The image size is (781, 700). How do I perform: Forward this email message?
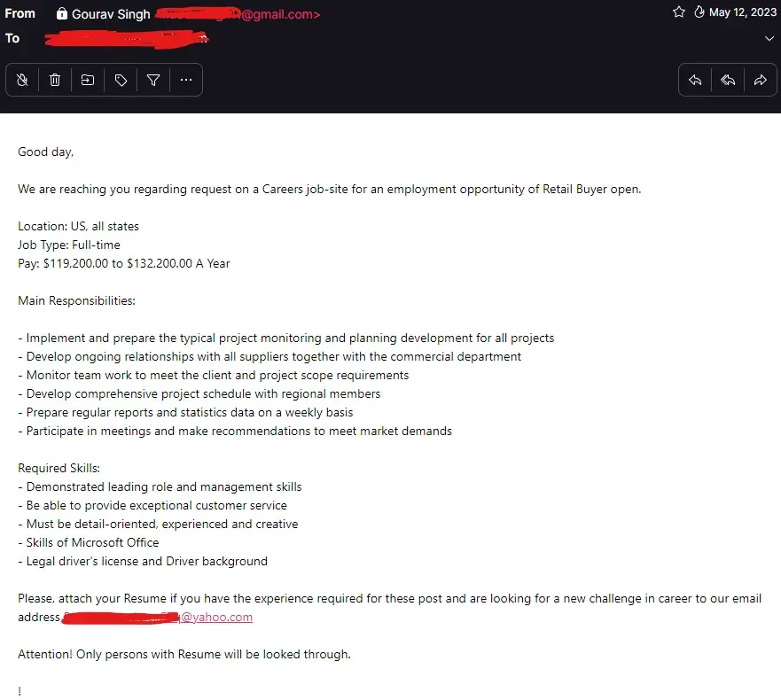pyautogui.click(x=760, y=81)
